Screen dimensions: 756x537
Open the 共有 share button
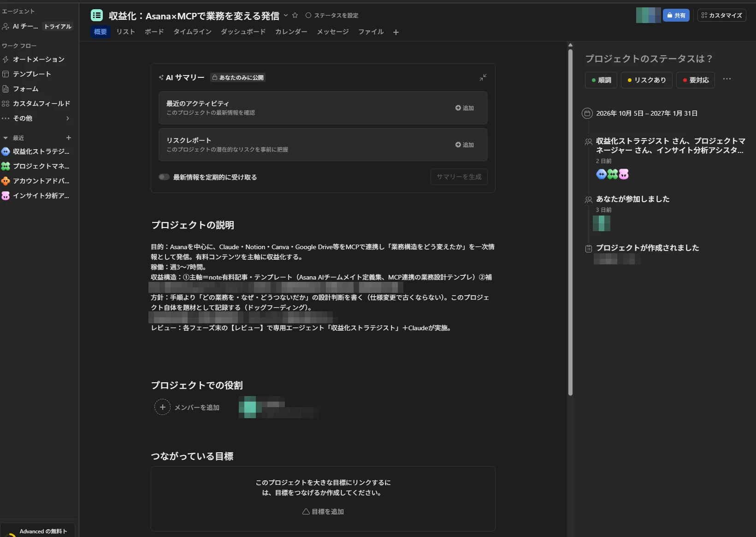[676, 15]
